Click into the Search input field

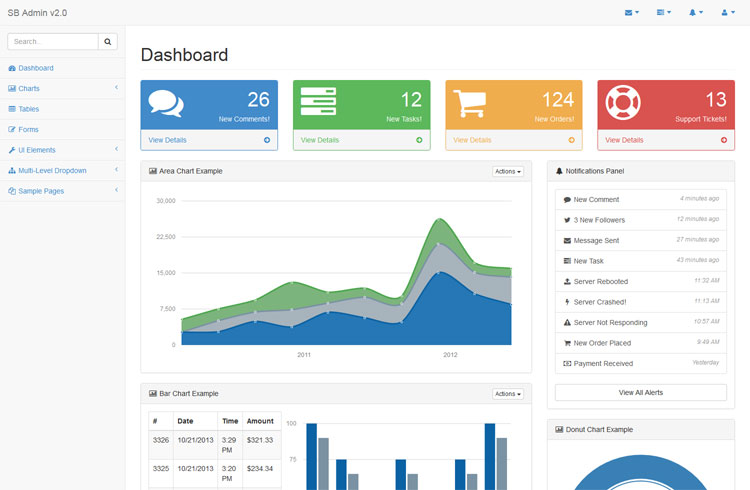point(53,42)
